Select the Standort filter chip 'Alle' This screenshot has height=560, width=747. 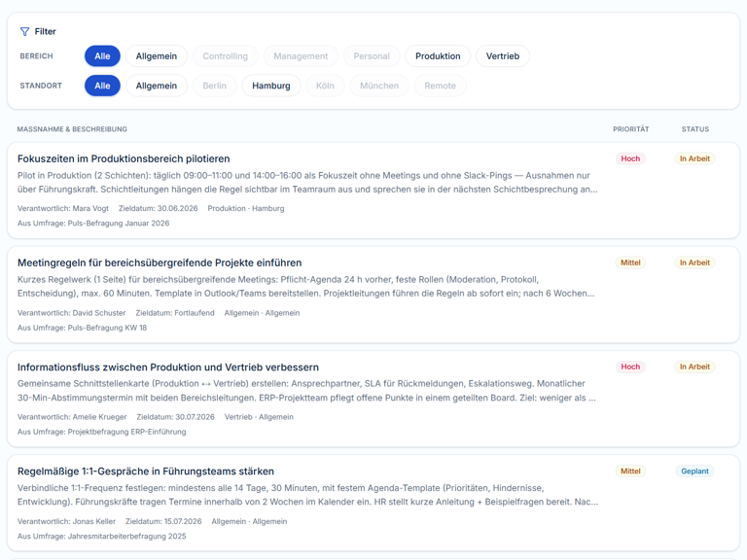pyautogui.click(x=102, y=86)
